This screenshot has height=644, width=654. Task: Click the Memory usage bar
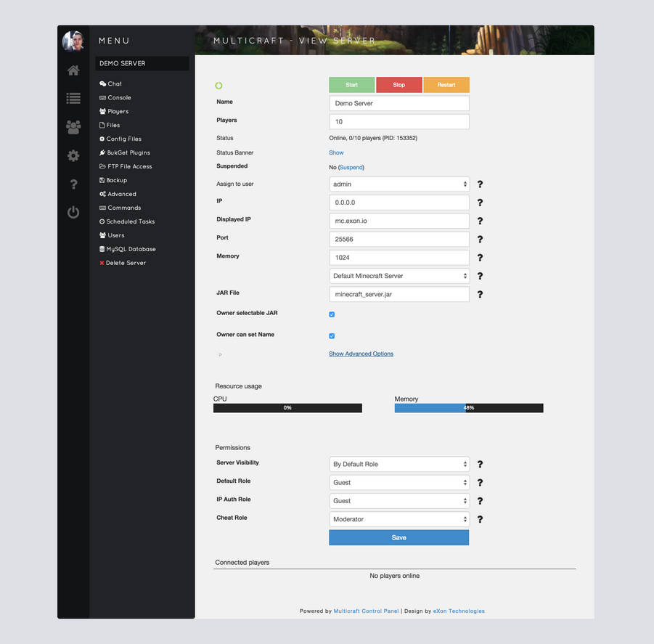pyautogui.click(x=469, y=408)
